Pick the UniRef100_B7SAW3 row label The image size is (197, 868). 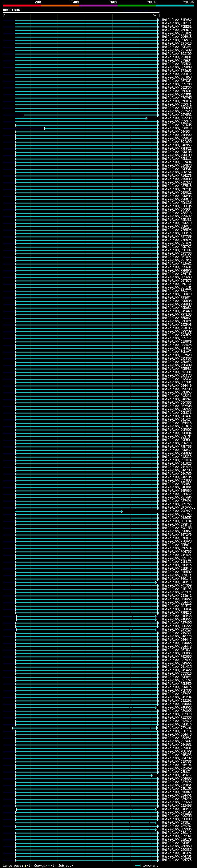pyautogui.click(x=176, y=71)
